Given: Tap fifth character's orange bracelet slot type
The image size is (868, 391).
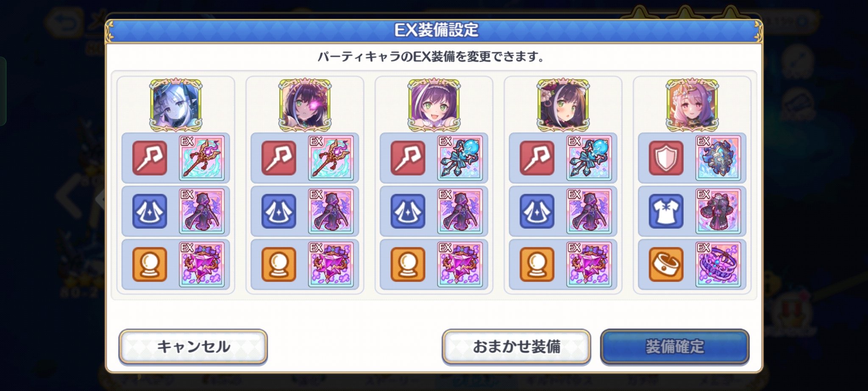Looking at the screenshot, I should pos(666,265).
